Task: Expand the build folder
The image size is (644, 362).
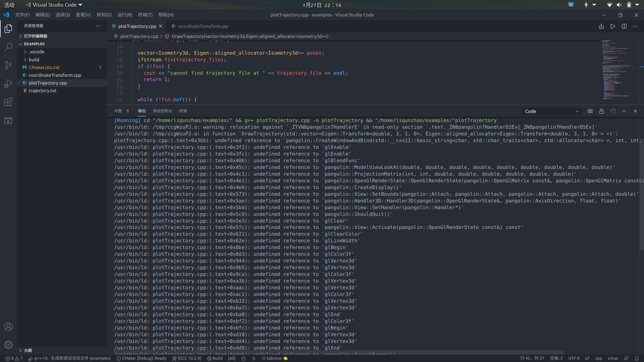Action: pyautogui.click(x=62, y=60)
